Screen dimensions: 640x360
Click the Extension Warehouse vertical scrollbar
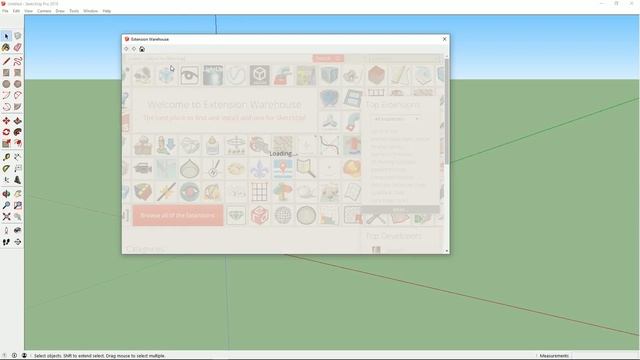tap(447, 110)
